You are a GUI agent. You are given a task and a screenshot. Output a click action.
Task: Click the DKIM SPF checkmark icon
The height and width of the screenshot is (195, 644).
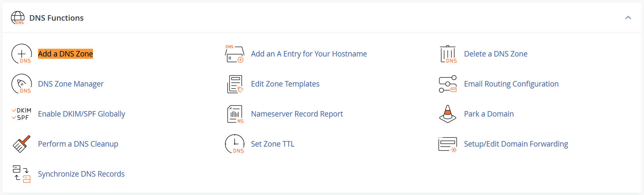coord(22,114)
